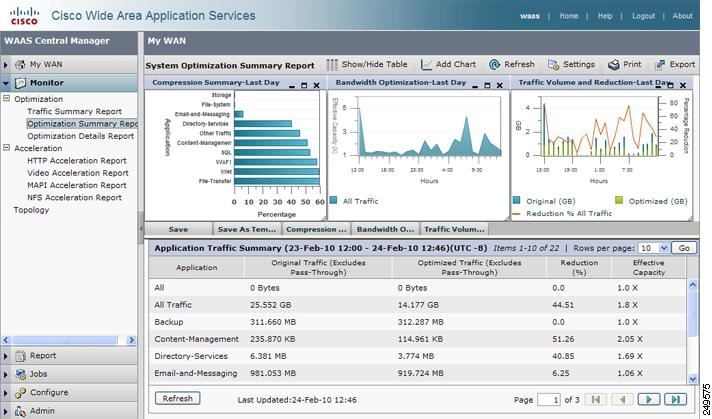The image size is (712, 419).
Task: Click the Reduction (%) column header
Action: [x=578, y=268]
